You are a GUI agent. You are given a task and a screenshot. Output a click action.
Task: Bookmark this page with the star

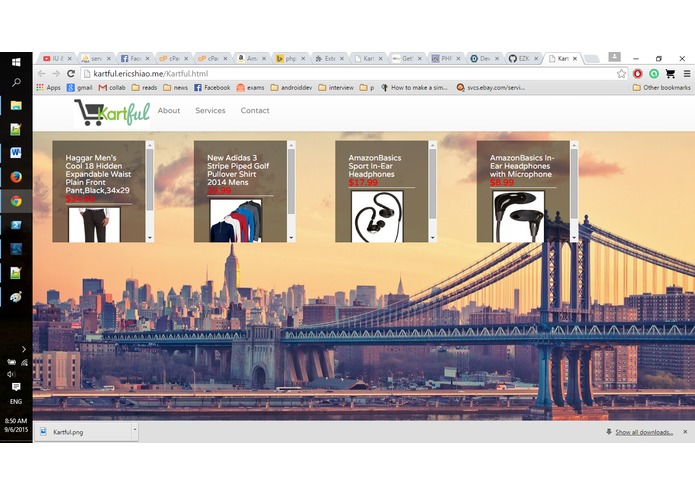pyautogui.click(x=621, y=74)
